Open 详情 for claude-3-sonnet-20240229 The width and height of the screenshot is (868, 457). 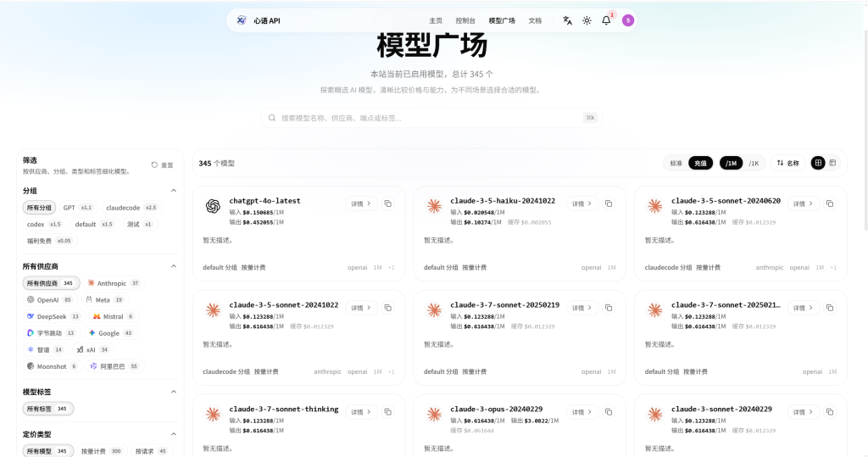(804, 412)
